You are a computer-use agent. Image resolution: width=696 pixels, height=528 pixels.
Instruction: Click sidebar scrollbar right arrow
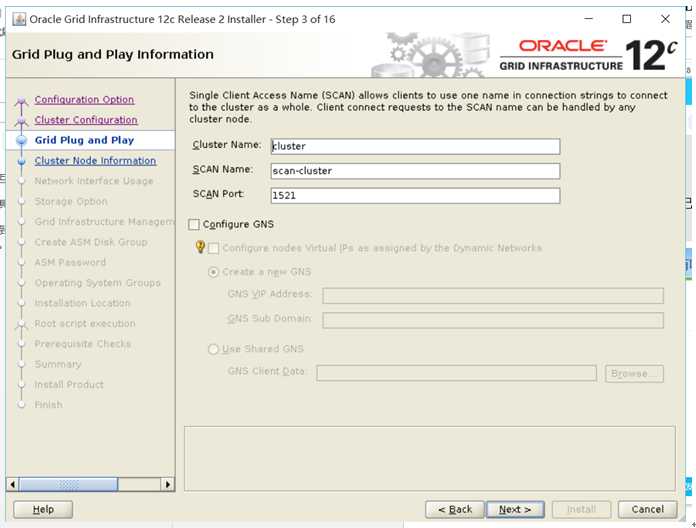point(168,485)
